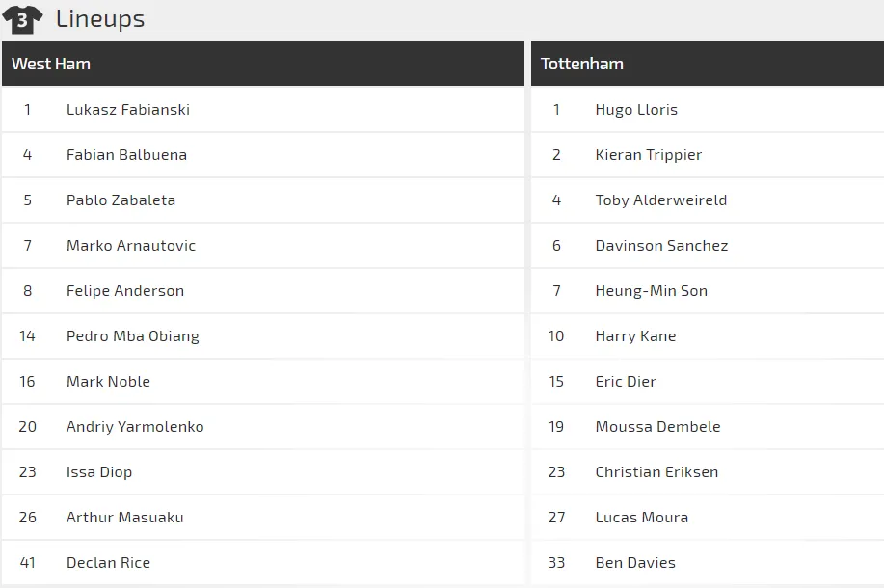Click Felipe Anderson in West Ham lineup

(125, 291)
